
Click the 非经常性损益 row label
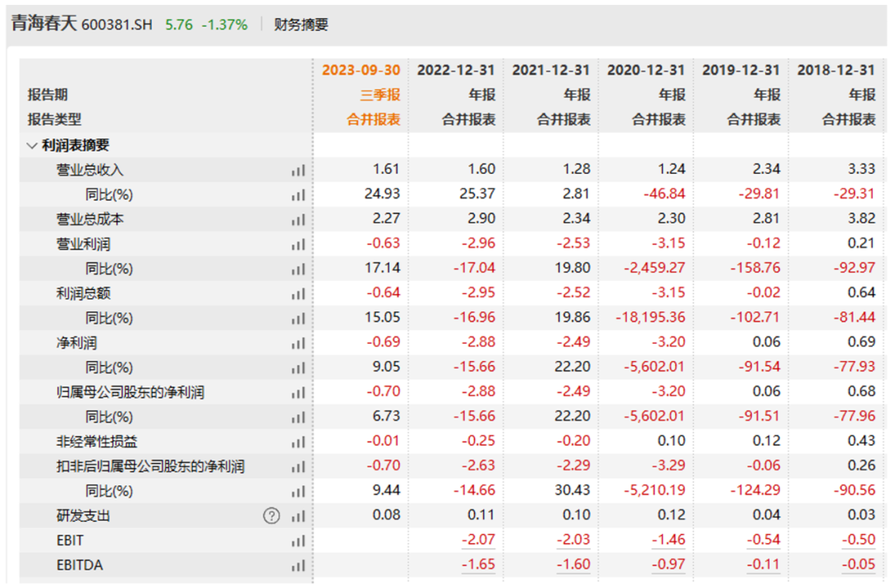click(x=96, y=442)
